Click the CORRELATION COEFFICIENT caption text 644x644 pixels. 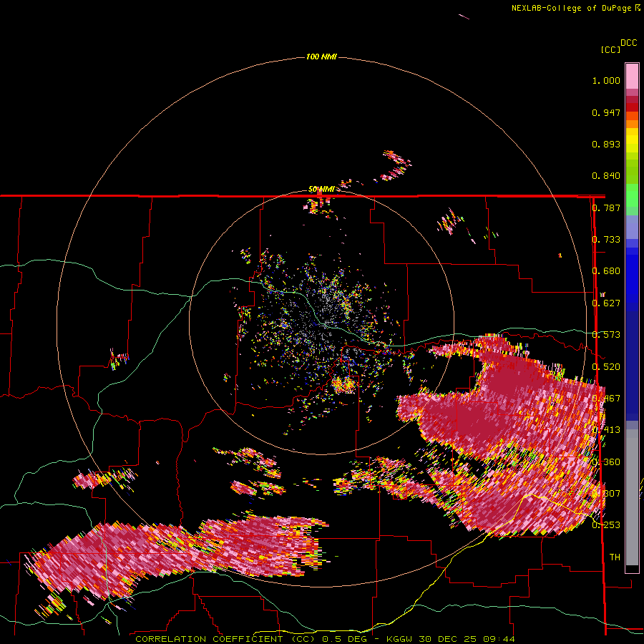(x=209, y=639)
